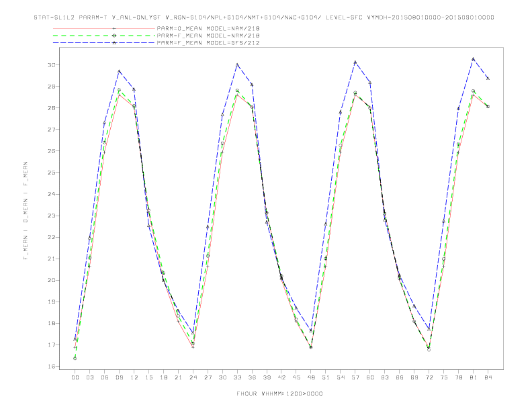Click y-axis tick label 21
The width and height of the screenshot is (532, 411).
pos(52,259)
